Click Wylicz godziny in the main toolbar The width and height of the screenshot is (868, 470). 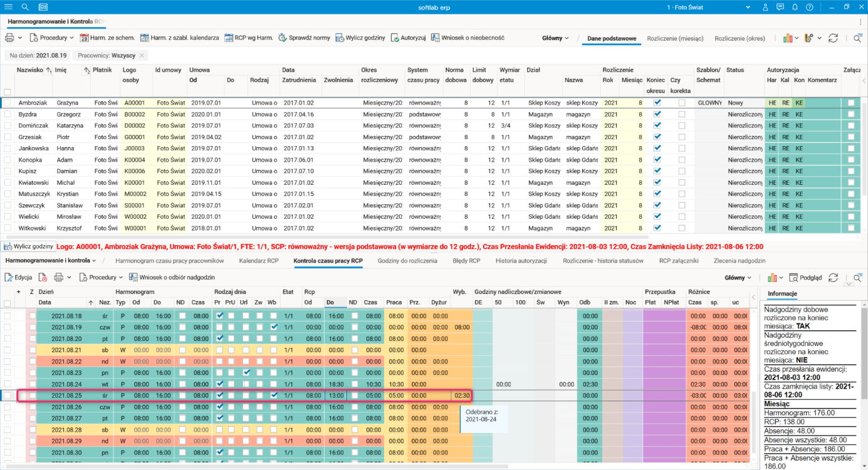click(360, 38)
